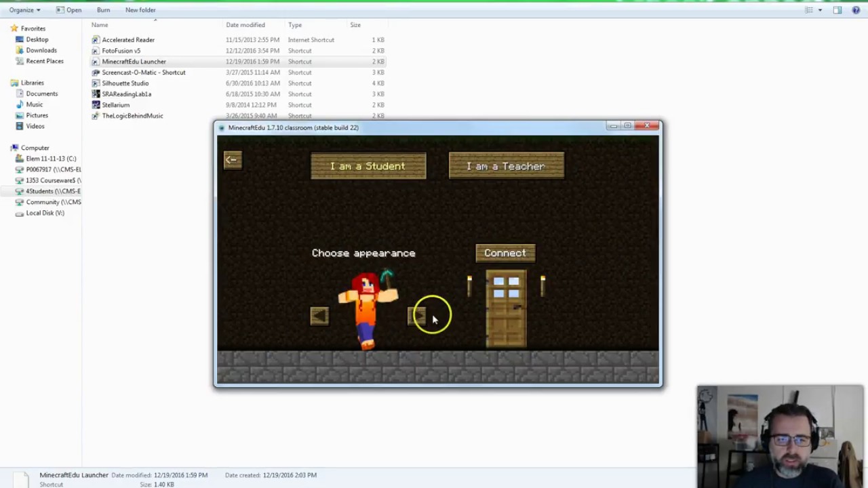Image resolution: width=868 pixels, height=488 pixels.
Task: Click the Silhouette Studio file icon
Action: 96,83
